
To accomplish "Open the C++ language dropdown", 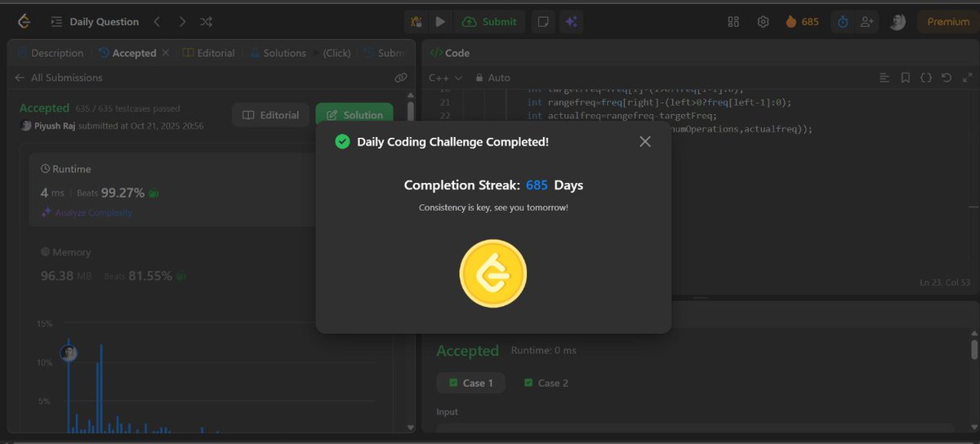I will 445,78.
